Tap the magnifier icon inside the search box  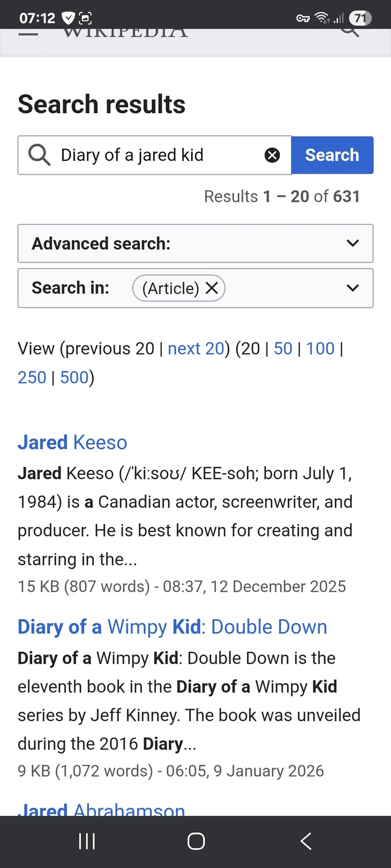(39, 155)
